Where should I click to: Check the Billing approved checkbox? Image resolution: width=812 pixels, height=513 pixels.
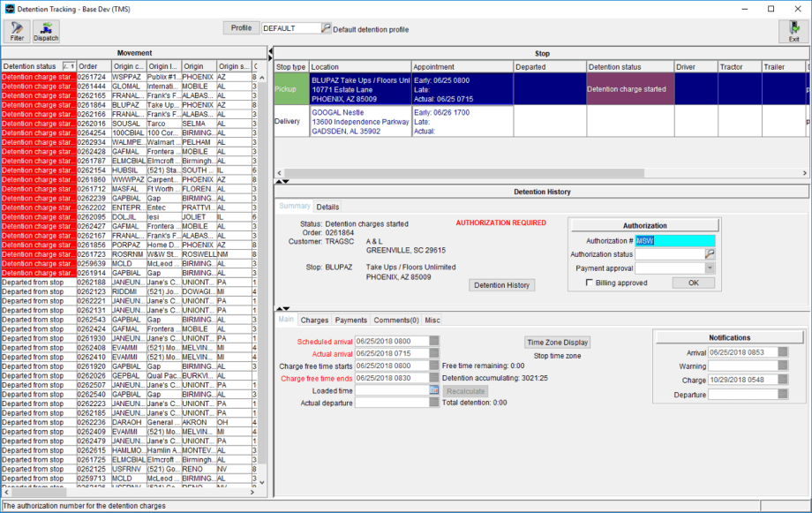pyautogui.click(x=588, y=283)
